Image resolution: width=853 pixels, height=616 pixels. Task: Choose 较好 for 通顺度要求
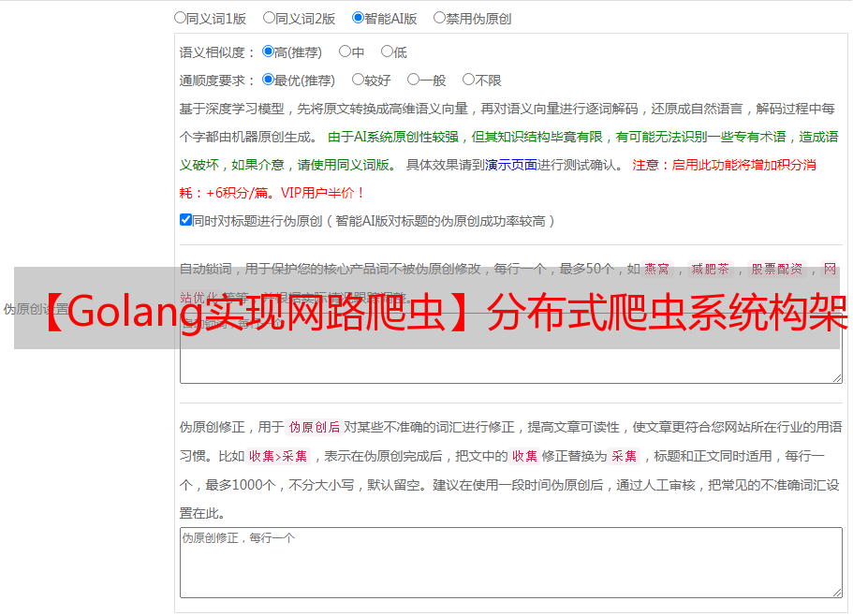pyautogui.click(x=358, y=80)
